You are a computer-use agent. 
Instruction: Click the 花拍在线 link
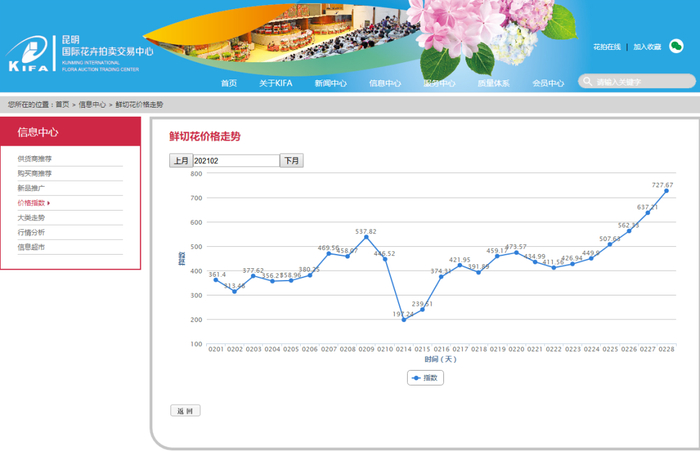pos(607,47)
